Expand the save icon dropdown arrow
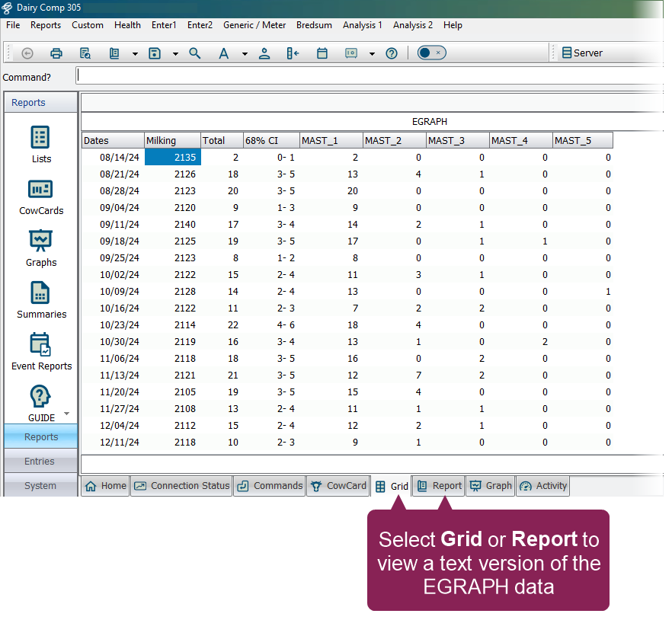The width and height of the screenshot is (672, 620). coord(175,54)
